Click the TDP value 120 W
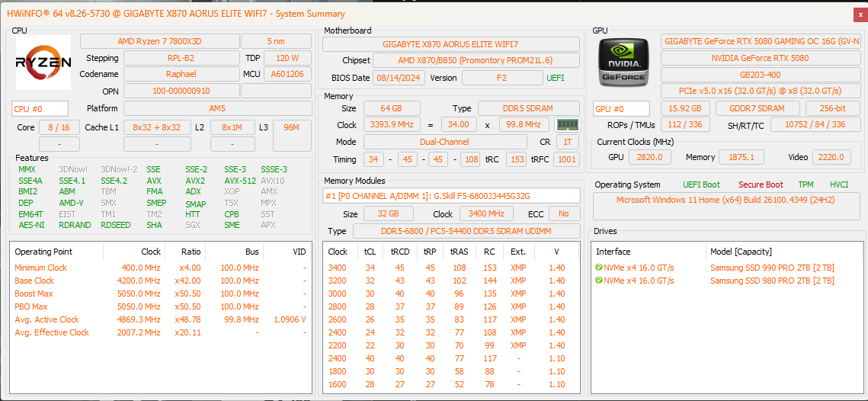Screen dimensions: 868x401 coord(287,58)
